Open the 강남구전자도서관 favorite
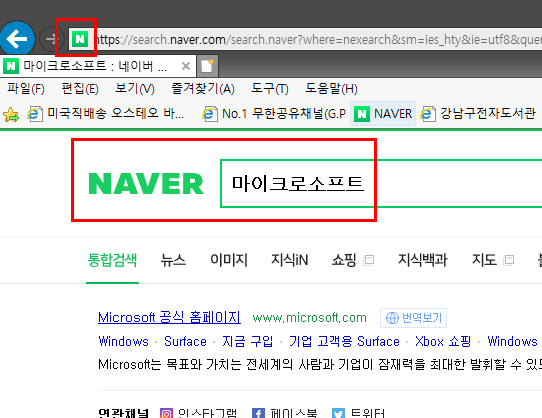The height and width of the screenshot is (418, 542). click(478, 113)
